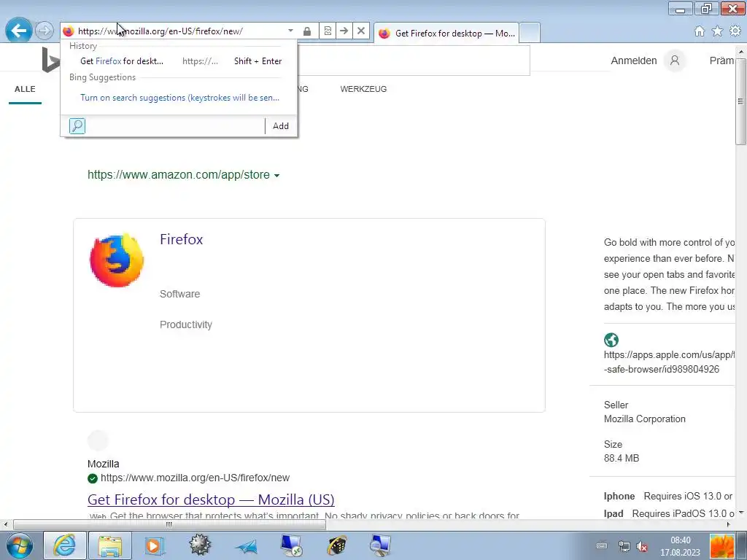Click the Mozilla Corporation seller text

coord(645,419)
